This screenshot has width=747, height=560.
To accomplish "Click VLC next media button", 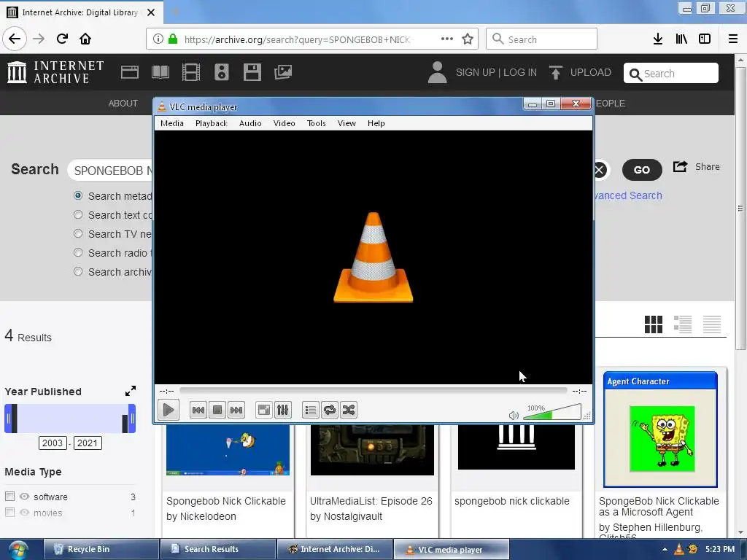I will point(236,410).
